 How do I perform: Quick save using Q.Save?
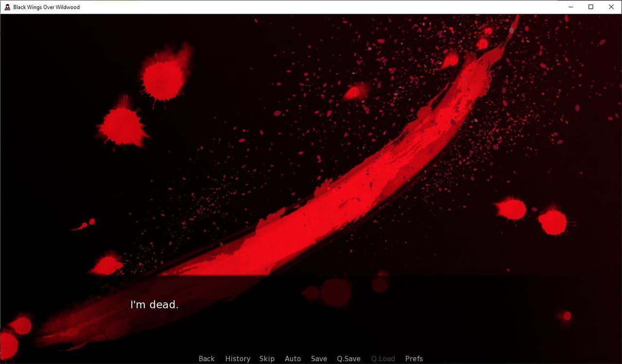tap(348, 359)
